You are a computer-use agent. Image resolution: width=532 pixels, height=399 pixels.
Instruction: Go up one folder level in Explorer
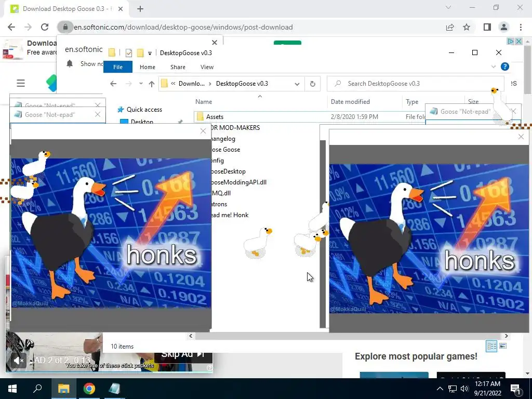coord(151,84)
